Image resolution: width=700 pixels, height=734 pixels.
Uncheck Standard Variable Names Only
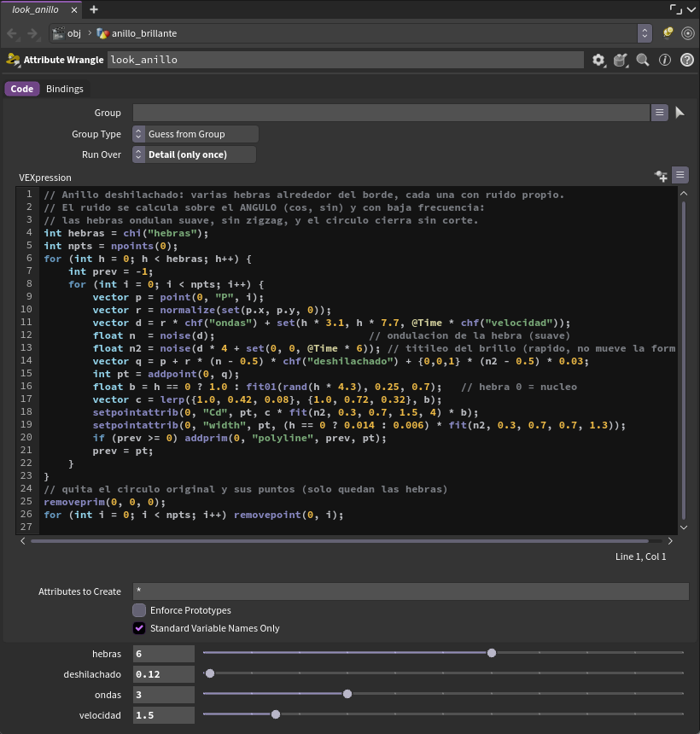(x=139, y=628)
